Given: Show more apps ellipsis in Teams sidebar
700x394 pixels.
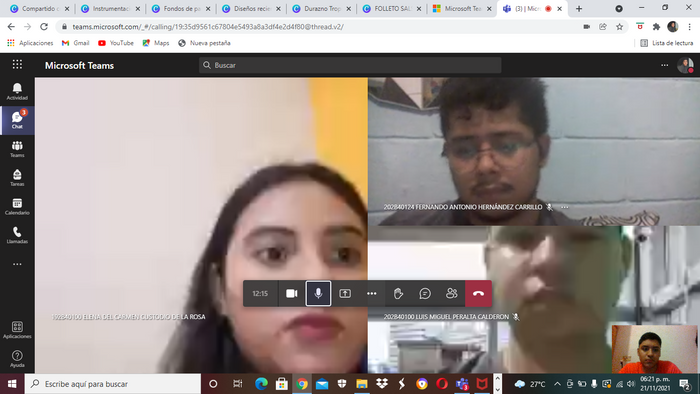Looking at the screenshot, I should click(x=17, y=264).
